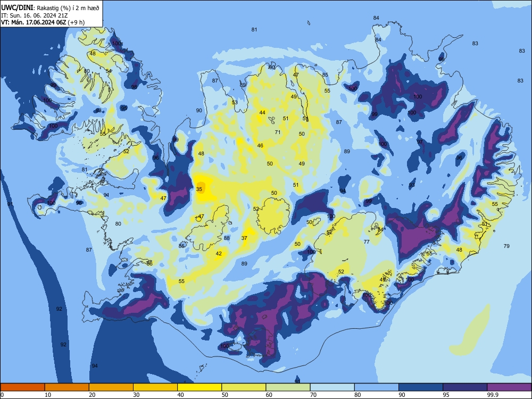Click the '97' humidity value on the map
This screenshot has height=399, width=532.
click(x=420, y=142)
